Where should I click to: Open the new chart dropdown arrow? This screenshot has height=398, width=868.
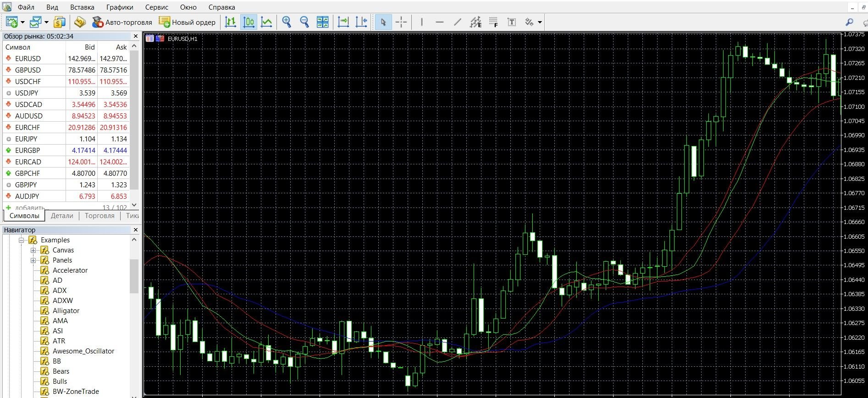point(22,22)
